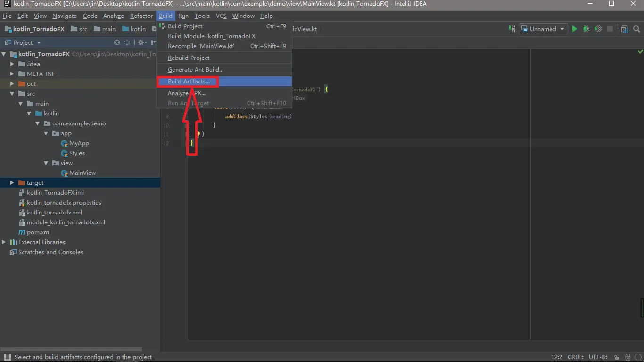Open Search Everywhere magnifier icon

(637, 29)
